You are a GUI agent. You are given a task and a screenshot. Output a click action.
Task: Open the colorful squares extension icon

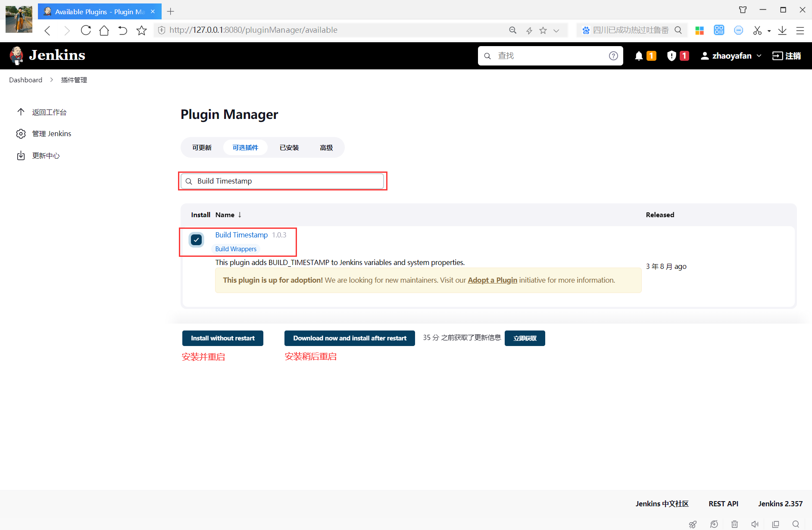tap(700, 30)
